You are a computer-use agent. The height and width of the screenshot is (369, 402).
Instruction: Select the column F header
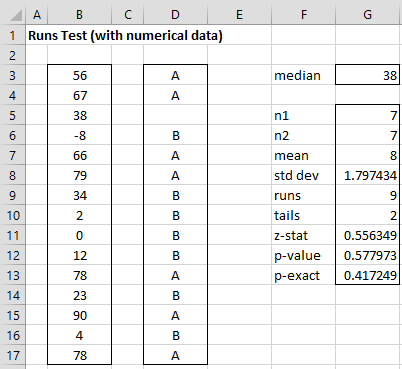coord(303,15)
